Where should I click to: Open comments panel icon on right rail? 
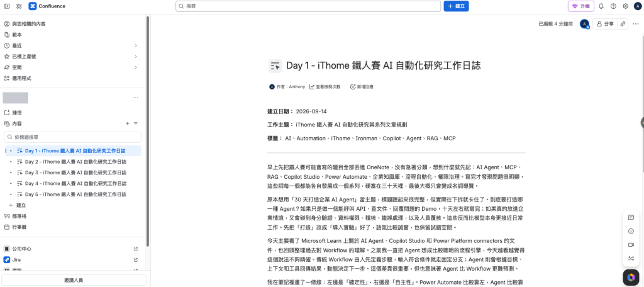pos(631,218)
